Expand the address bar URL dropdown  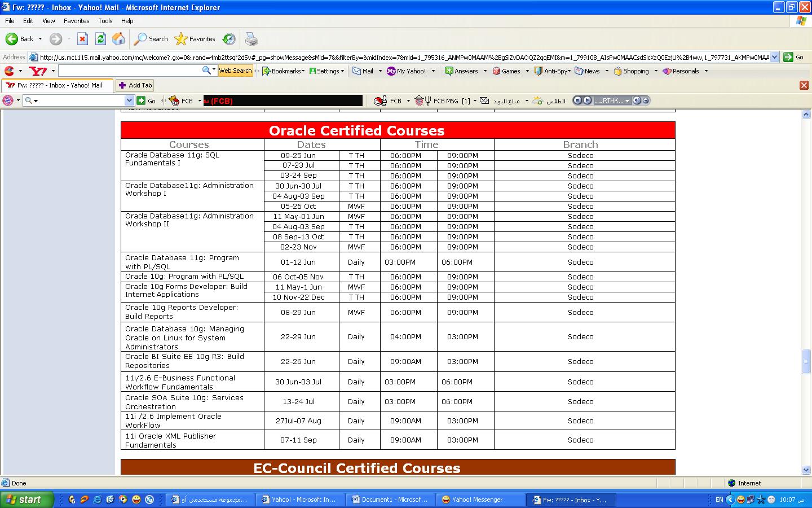tap(774, 57)
